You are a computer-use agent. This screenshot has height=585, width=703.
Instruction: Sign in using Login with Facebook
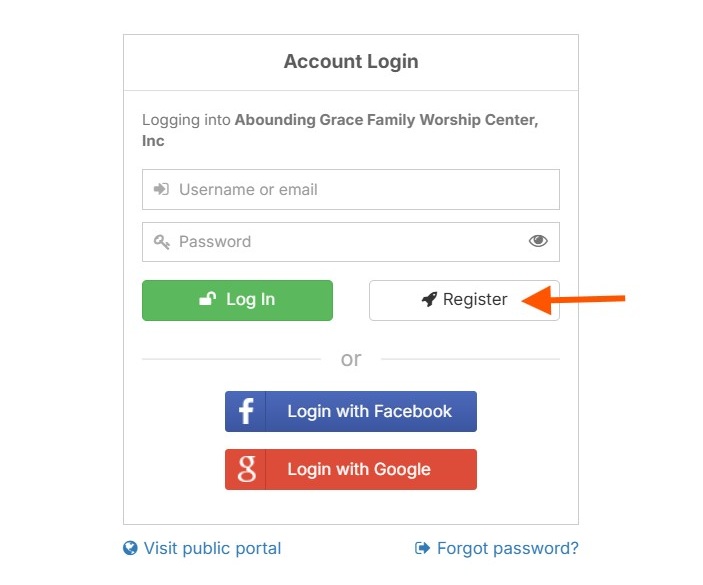351,411
